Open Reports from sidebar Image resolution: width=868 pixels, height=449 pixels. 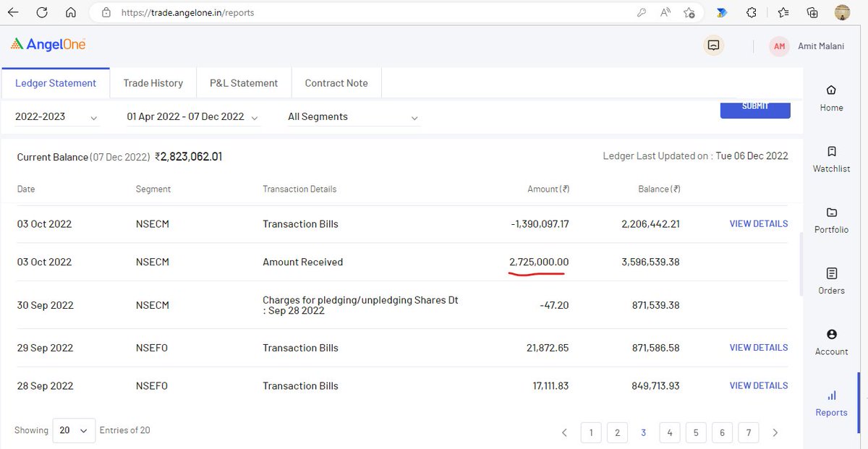pos(831,403)
